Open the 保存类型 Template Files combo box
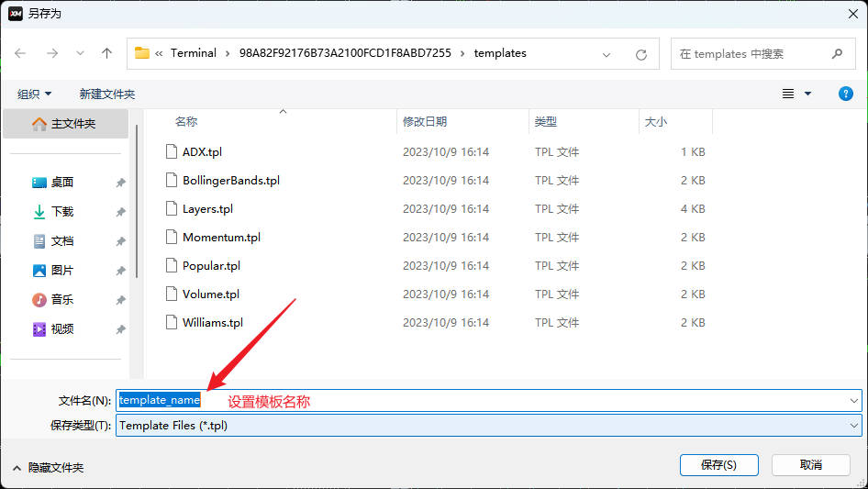The height and width of the screenshot is (489, 868). pos(489,426)
